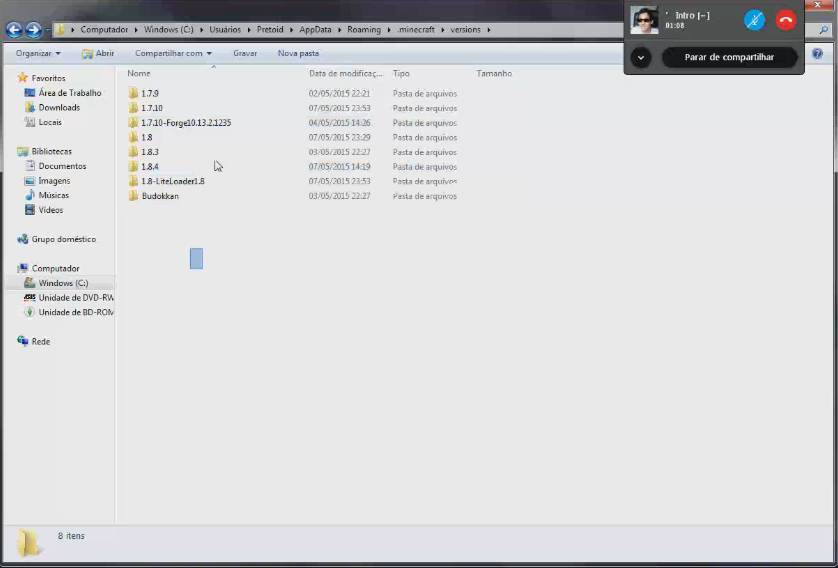This screenshot has height=568, width=838.
Task: Expand breadcrumb arrow after versions
Action: coord(488,30)
